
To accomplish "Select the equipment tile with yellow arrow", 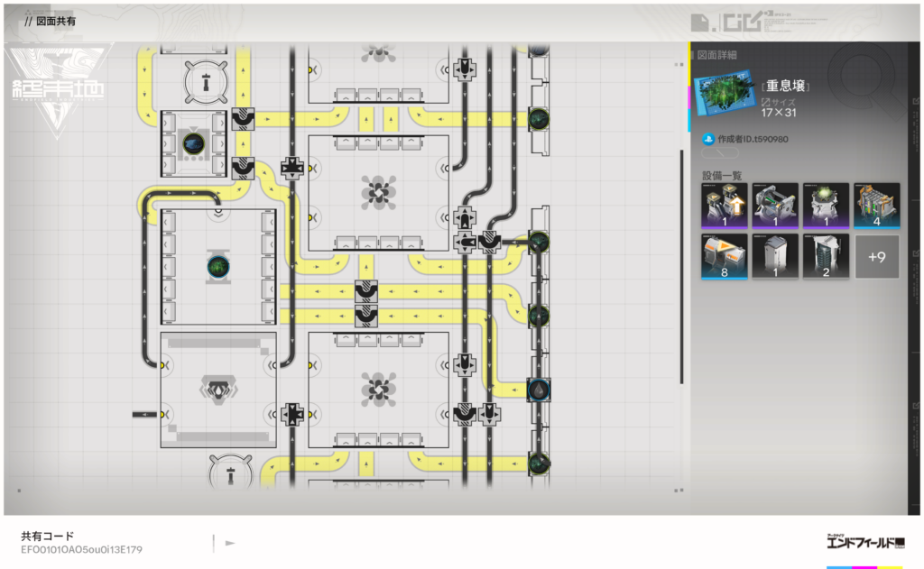I will pos(724,206).
